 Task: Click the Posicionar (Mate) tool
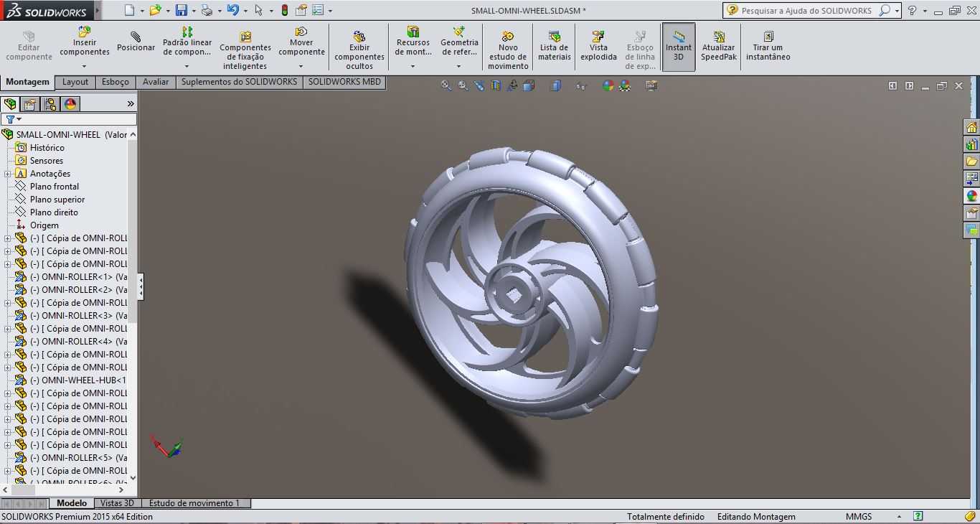136,42
